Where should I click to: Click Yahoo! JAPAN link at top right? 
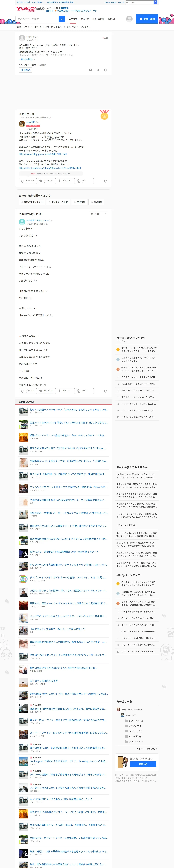tap(110, 2)
